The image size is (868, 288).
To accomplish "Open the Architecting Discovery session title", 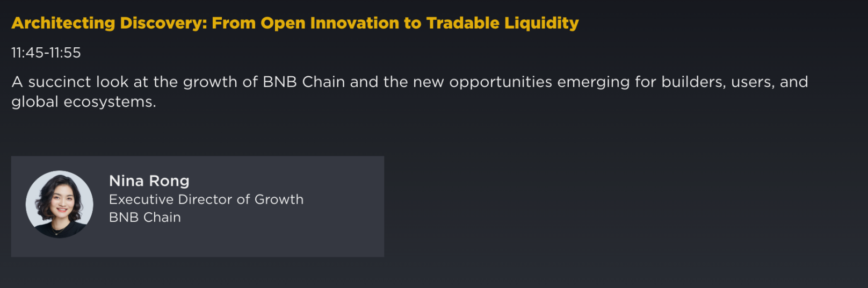I will tap(295, 23).
